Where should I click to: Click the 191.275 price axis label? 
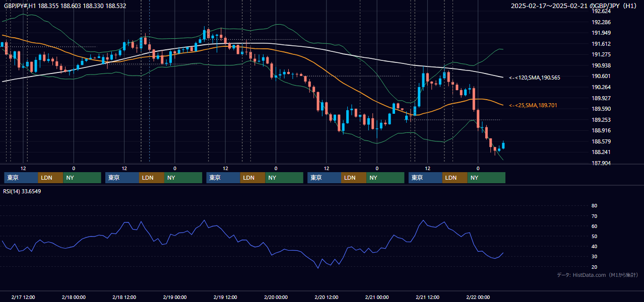coord(601,54)
